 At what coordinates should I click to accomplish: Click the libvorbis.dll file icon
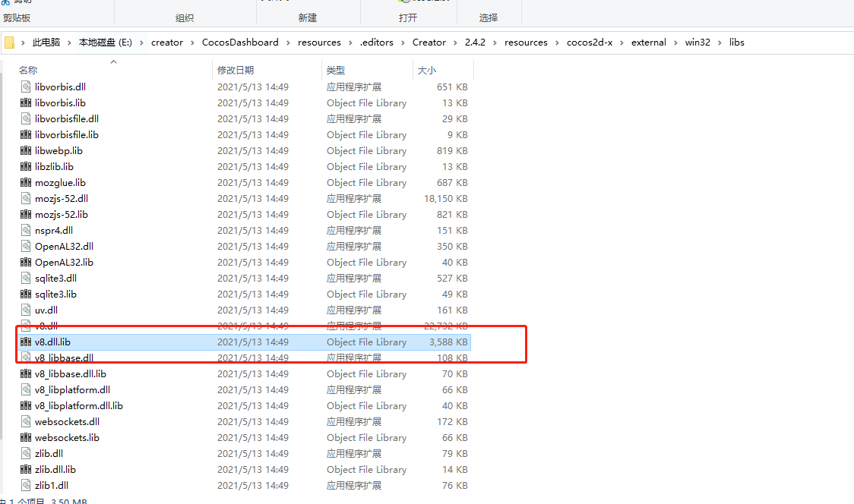pyautogui.click(x=26, y=87)
